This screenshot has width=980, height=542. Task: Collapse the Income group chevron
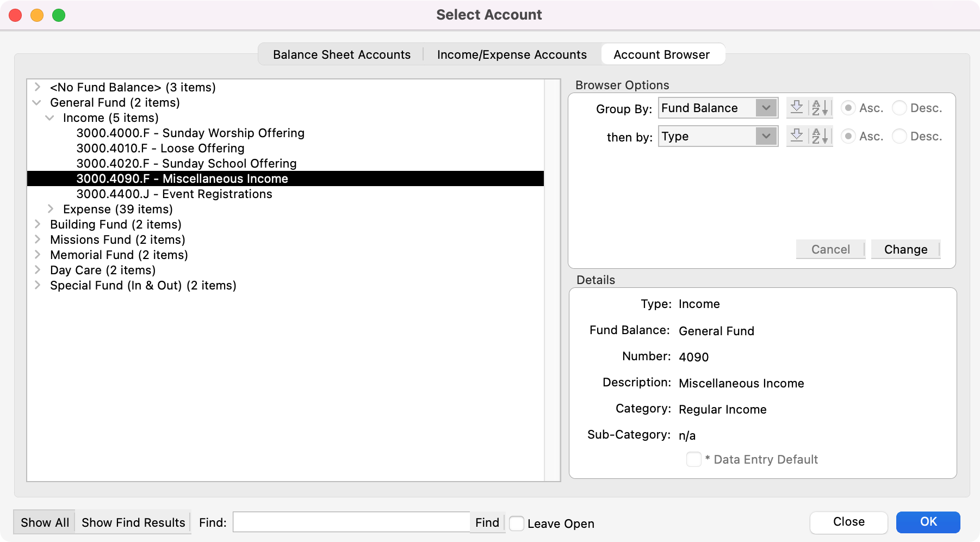tap(50, 118)
